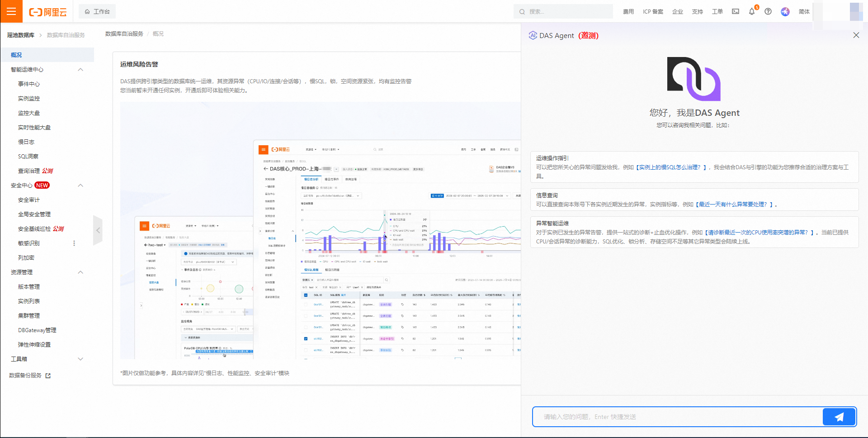The width and height of the screenshot is (868, 438).
Task: Click the 运维风险告警 feature preview image
Action: 321,230
